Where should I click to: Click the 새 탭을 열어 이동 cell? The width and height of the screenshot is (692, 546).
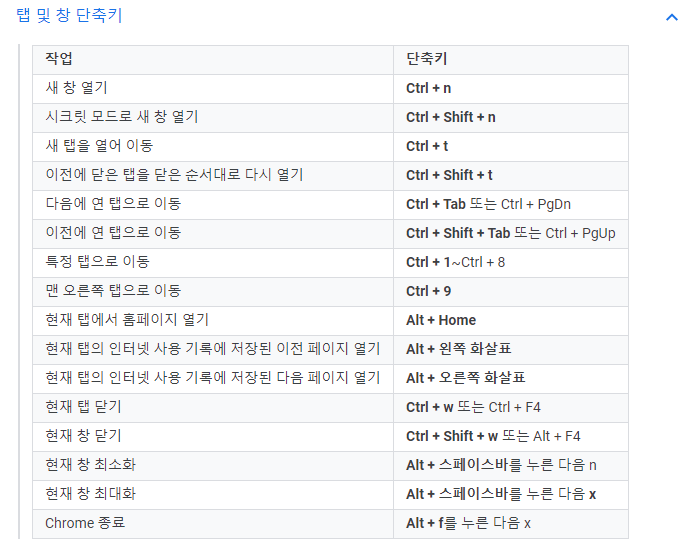tap(213, 147)
